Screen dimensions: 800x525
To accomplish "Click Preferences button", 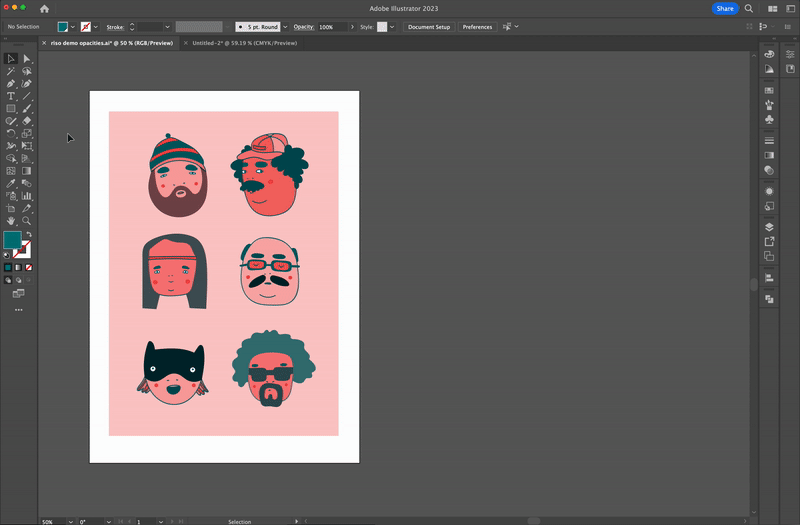I will click(x=478, y=27).
